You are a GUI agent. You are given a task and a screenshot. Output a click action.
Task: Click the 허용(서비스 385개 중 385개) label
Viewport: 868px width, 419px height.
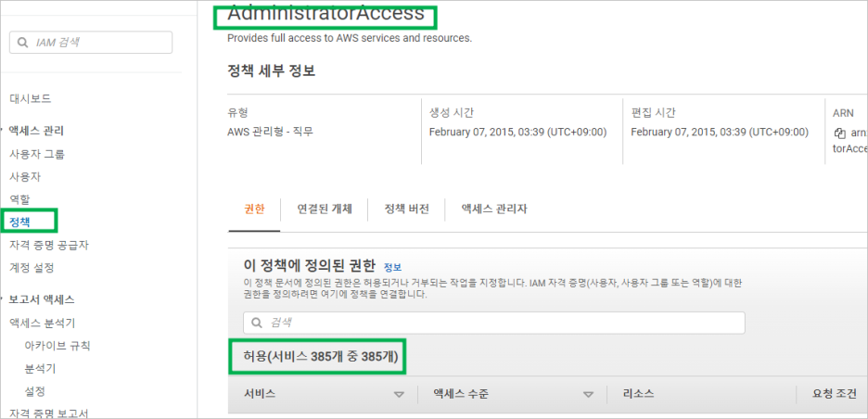point(321,357)
